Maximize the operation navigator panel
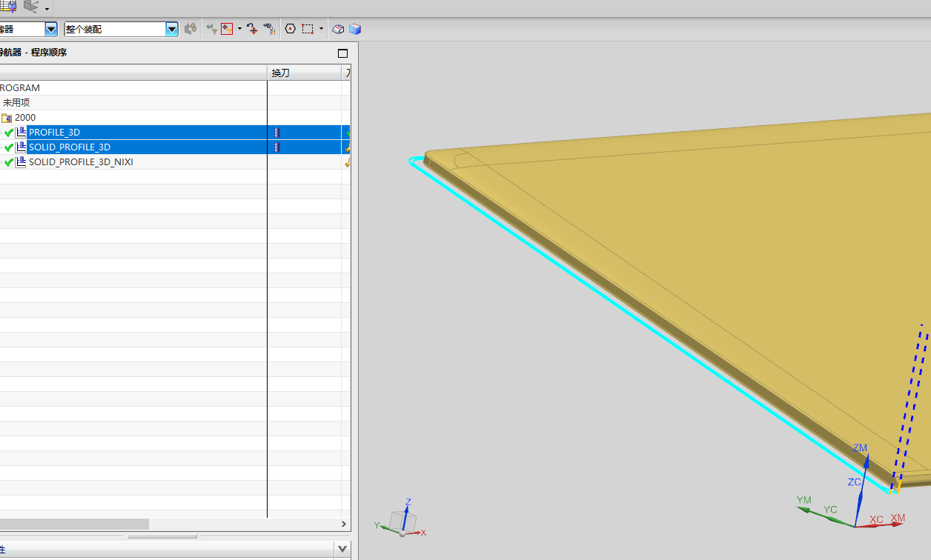Screen dimensions: 931x560 (342, 53)
